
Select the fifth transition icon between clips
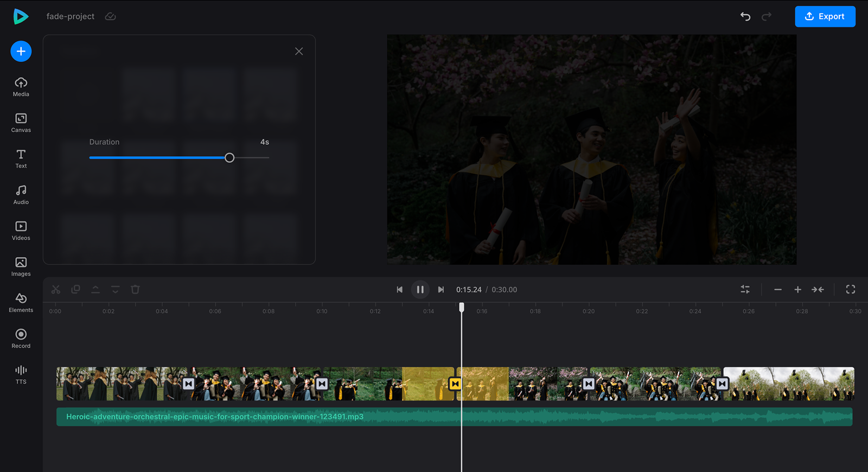[x=722, y=384]
